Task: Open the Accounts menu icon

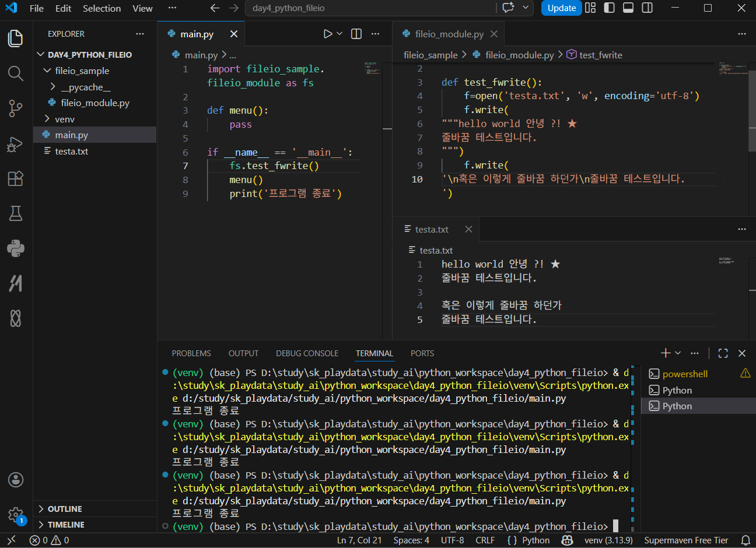Action: (16, 480)
